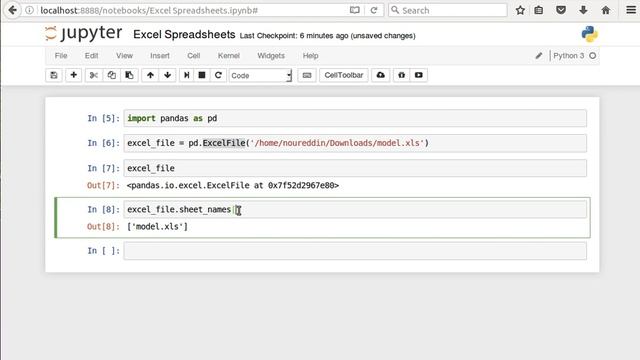Click the ['model.xls'] output text
The width and height of the screenshot is (640, 360).
tap(157, 227)
